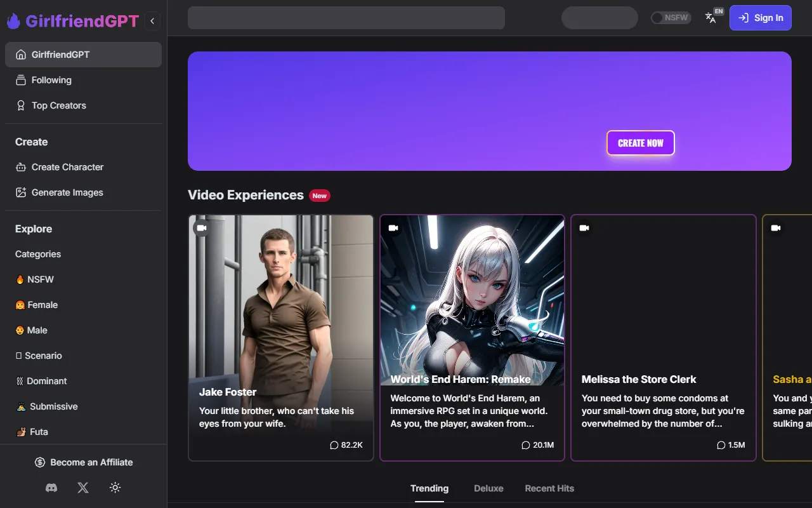
Task: Select Generate Images in the Create section
Action: (67, 192)
